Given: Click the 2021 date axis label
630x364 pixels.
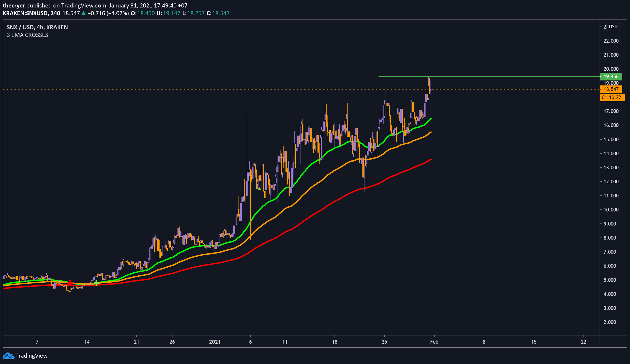Looking at the screenshot, I should (215, 342).
